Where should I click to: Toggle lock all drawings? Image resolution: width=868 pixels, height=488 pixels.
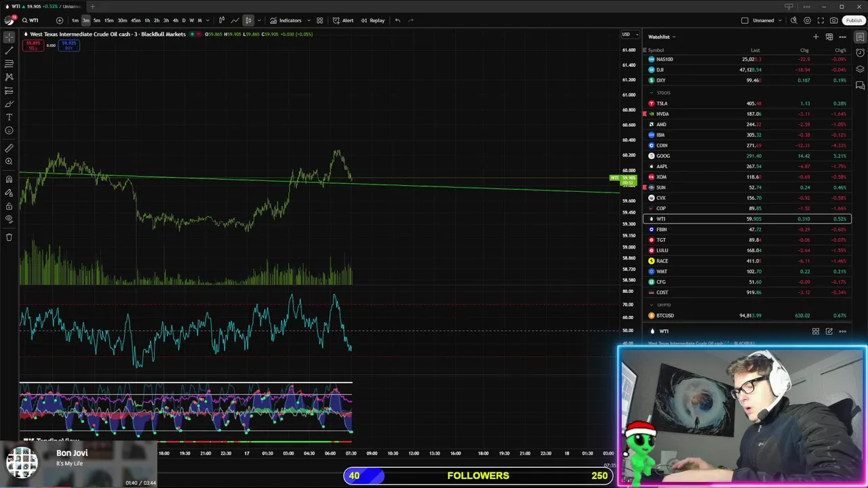click(9, 205)
